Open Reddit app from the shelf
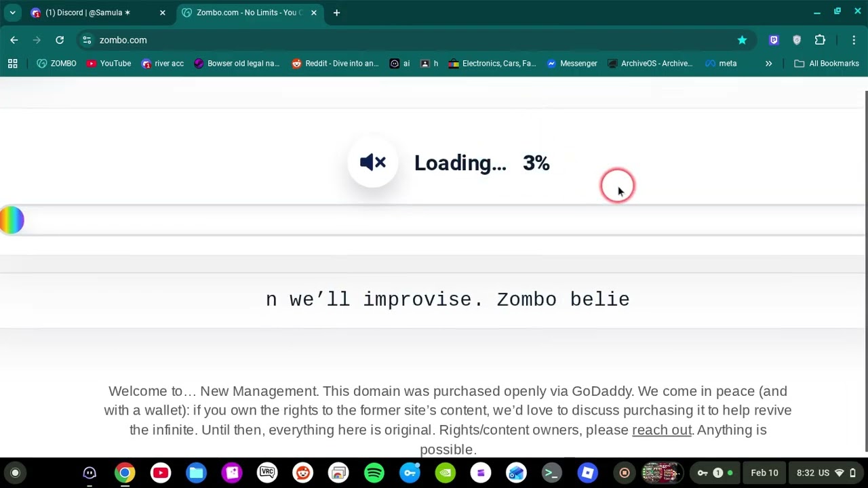 point(303,473)
